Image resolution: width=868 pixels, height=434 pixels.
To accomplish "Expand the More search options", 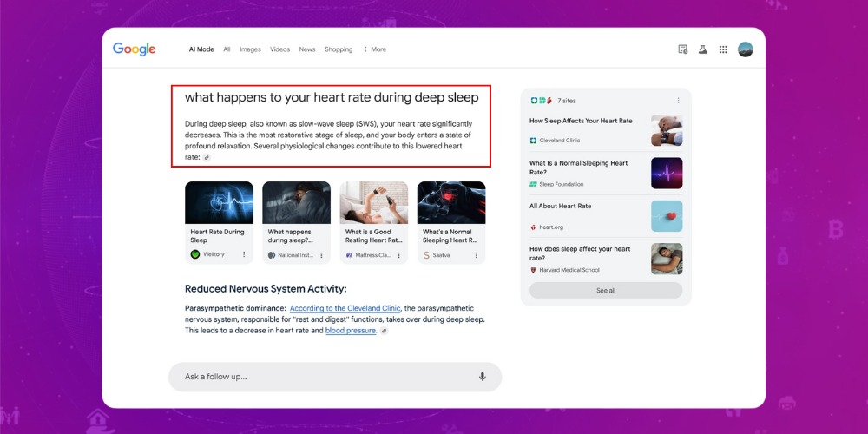I will pyautogui.click(x=375, y=49).
